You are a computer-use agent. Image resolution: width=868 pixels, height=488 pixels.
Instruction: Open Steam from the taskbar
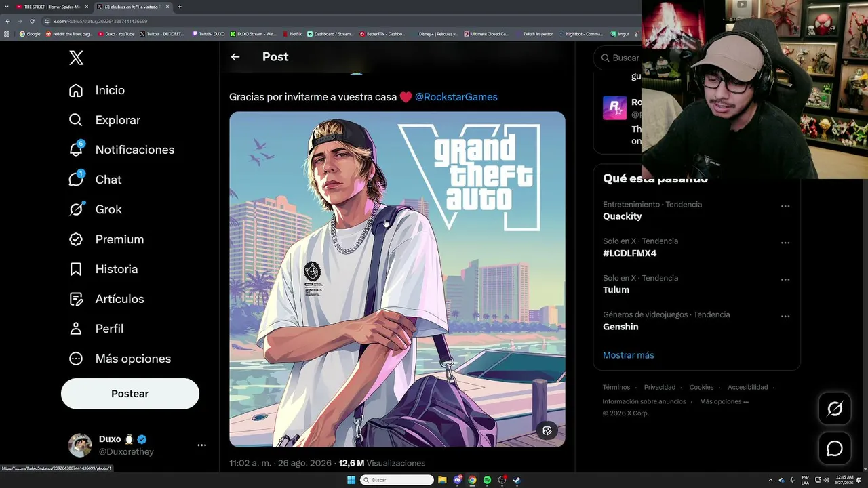pos(517,480)
